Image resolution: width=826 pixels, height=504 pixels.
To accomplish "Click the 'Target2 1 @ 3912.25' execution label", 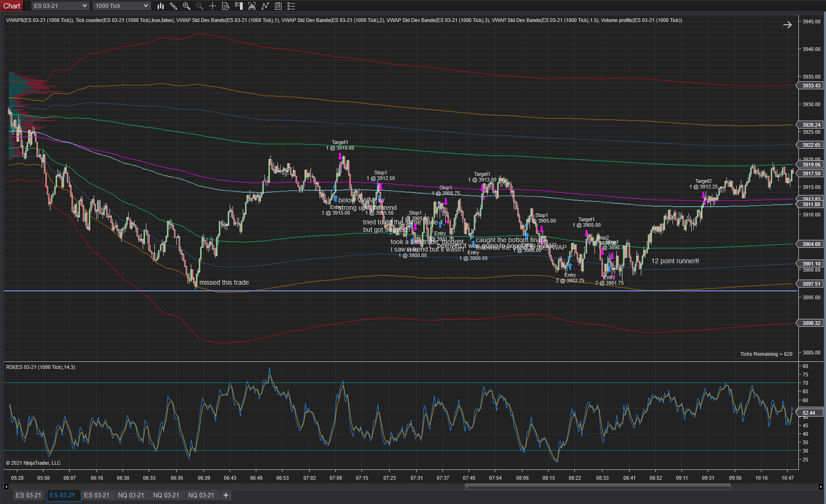I will coord(703,184).
